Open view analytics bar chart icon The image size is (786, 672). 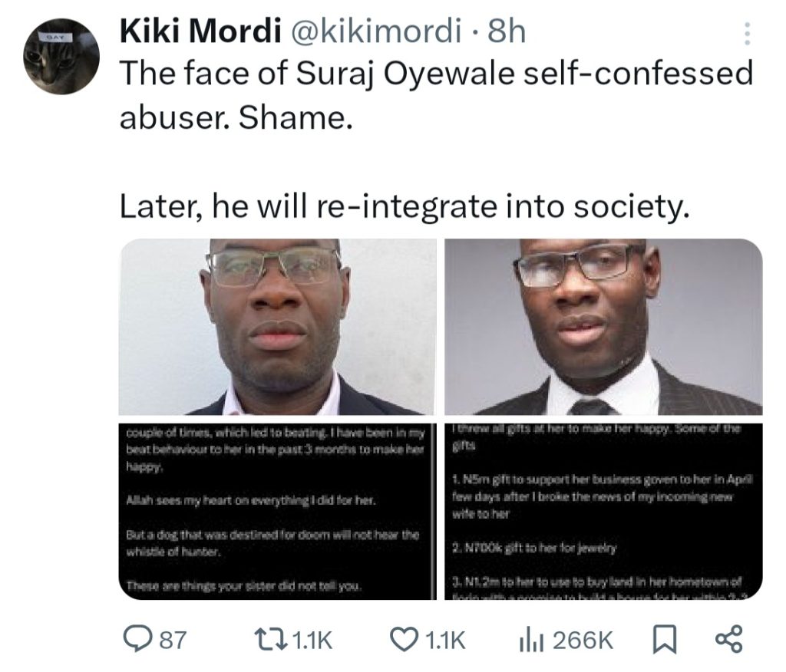coord(531,640)
